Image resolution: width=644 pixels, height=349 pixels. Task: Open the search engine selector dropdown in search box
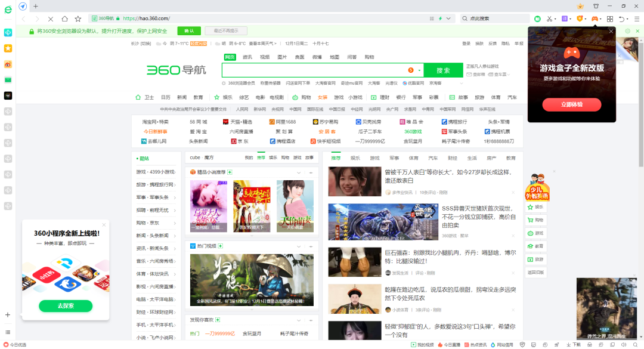[419, 70]
